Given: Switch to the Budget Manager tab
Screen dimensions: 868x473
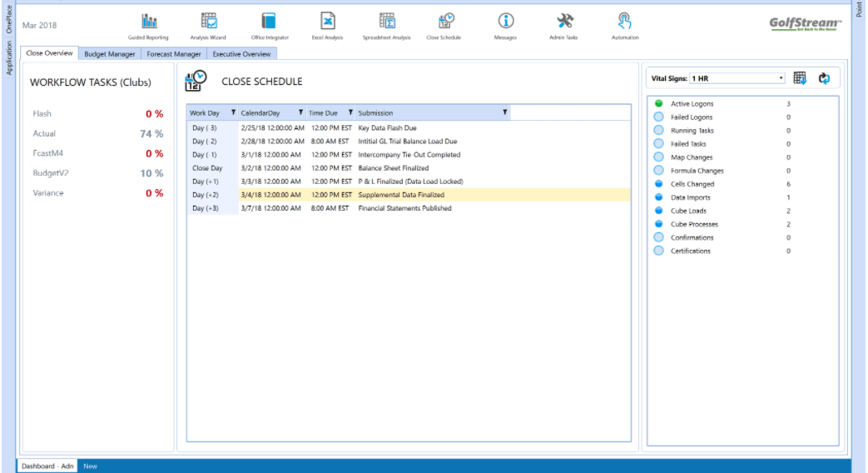Looking at the screenshot, I should pyautogui.click(x=109, y=54).
